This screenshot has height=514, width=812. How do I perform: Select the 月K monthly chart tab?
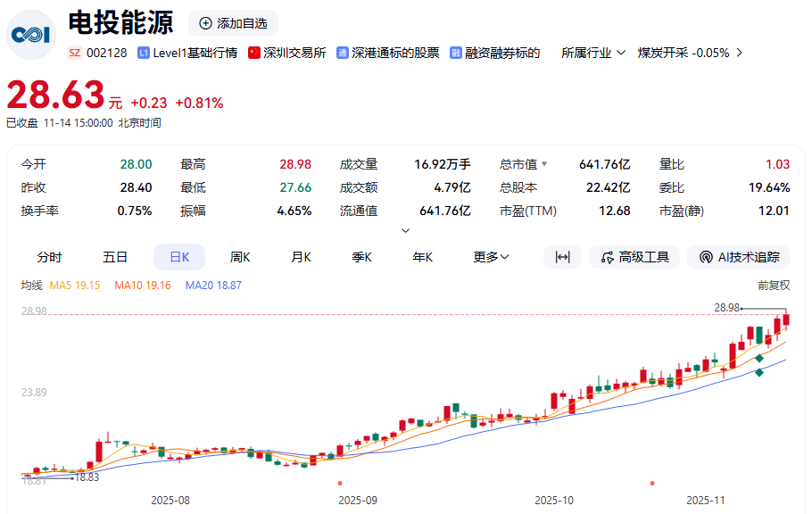[301, 257]
